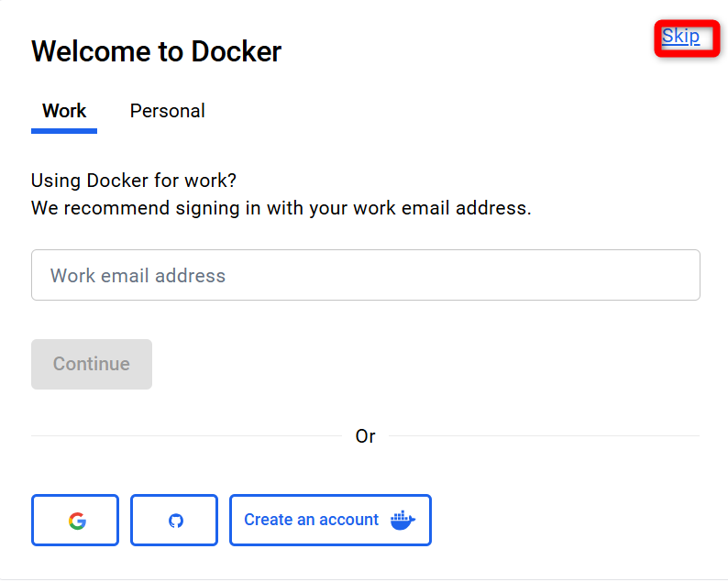Click the 'Work email address' placeholder text
The height and width of the screenshot is (582, 728).
(138, 276)
